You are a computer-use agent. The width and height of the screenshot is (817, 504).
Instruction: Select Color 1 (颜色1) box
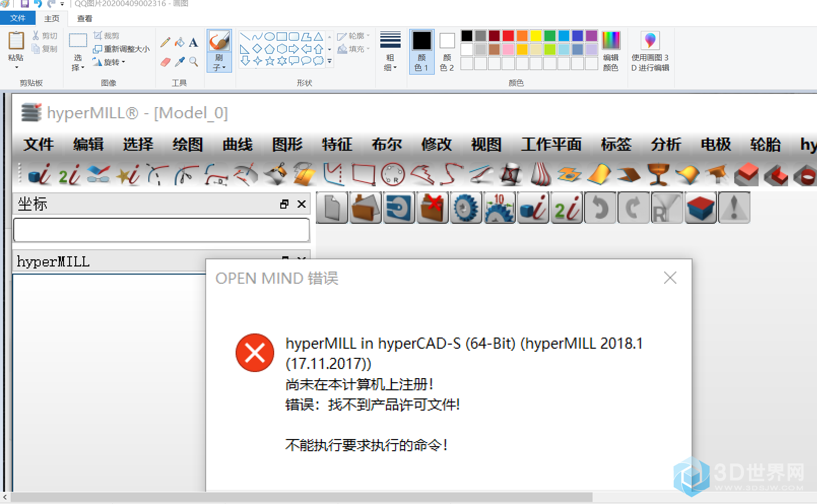click(x=422, y=52)
